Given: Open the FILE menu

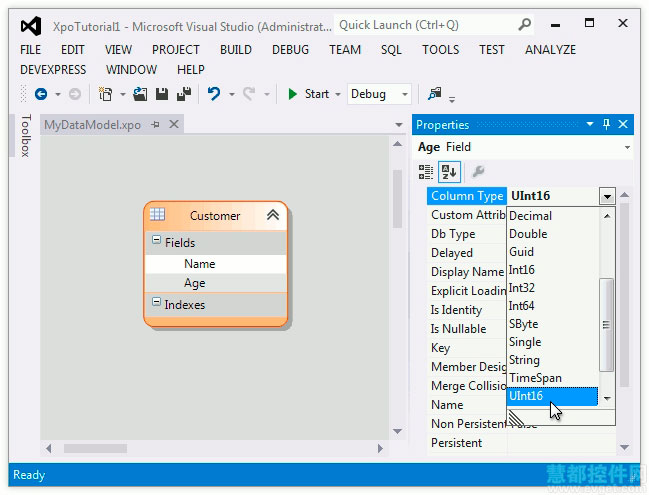Looking at the screenshot, I should [x=31, y=50].
